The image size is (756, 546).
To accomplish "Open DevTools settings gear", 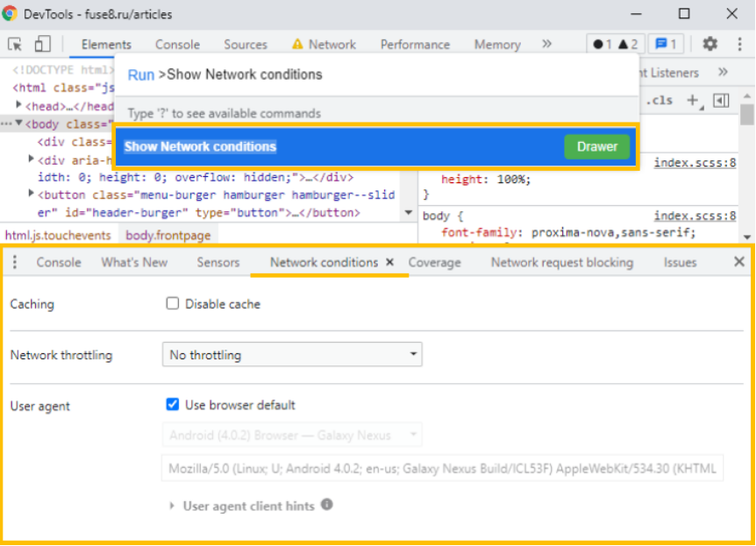I will (710, 44).
